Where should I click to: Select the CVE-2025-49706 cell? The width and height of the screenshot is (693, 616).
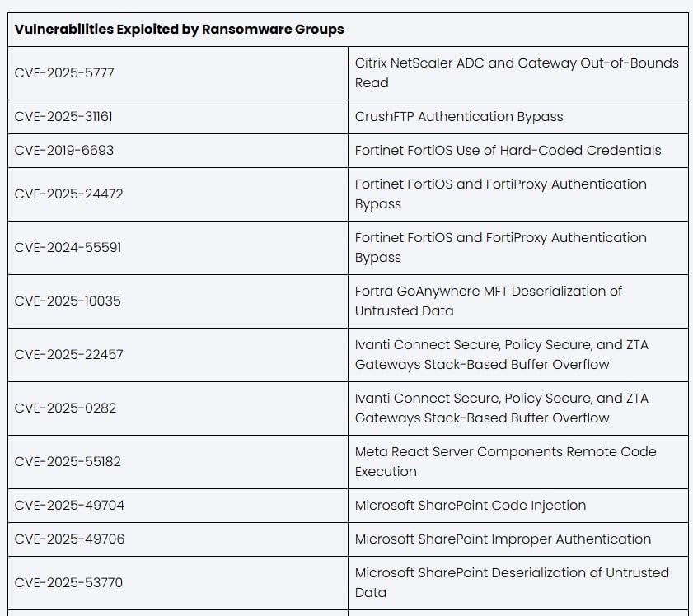(69, 539)
